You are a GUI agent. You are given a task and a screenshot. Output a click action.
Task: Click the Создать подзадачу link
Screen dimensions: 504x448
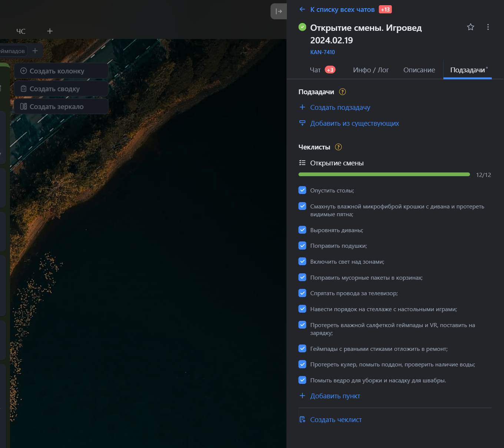340,108
